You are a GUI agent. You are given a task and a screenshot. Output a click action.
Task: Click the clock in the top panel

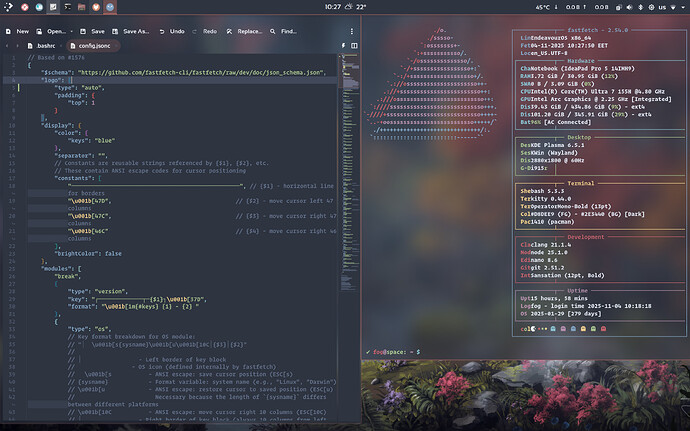pos(332,7)
